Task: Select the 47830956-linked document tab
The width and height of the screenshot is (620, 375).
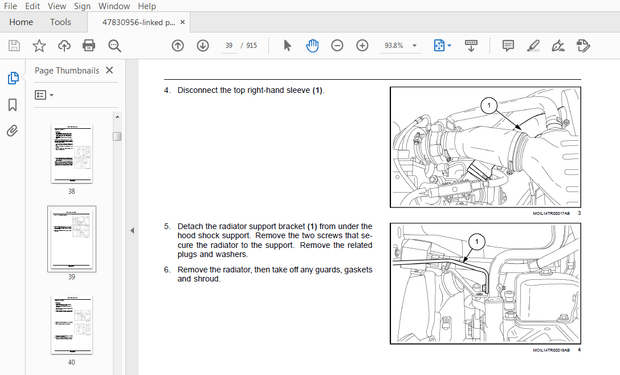Action: pos(138,22)
